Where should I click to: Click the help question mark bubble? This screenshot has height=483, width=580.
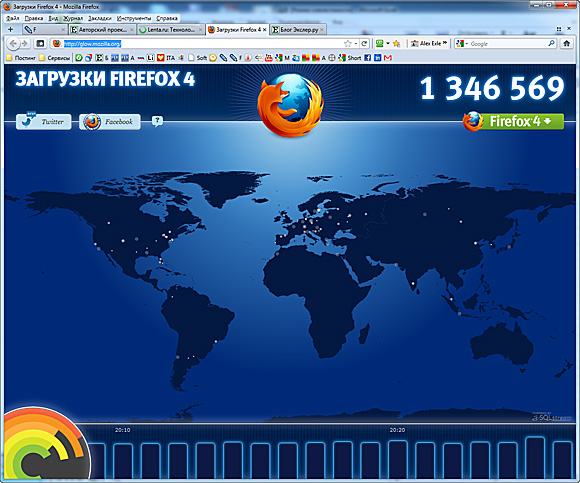coord(157,121)
